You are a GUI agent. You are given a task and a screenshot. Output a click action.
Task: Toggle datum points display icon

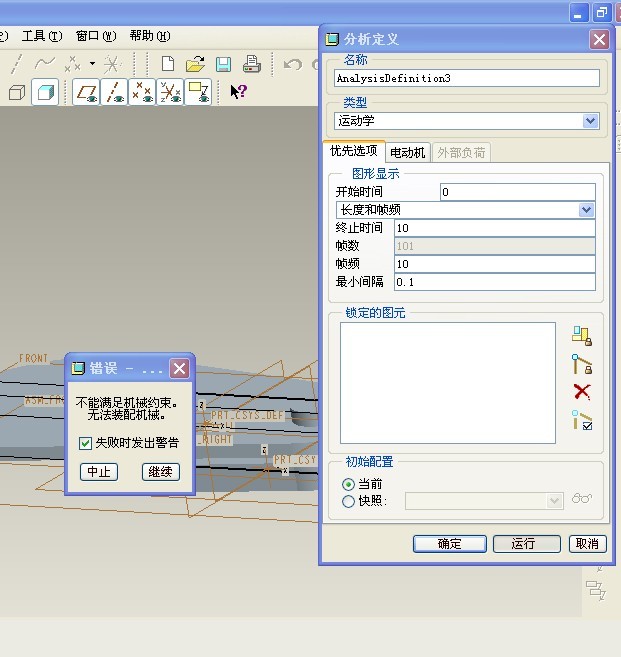(x=142, y=92)
